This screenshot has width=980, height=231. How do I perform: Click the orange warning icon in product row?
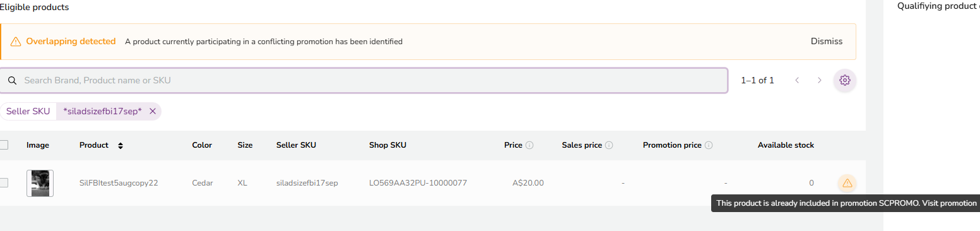point(847,183)
